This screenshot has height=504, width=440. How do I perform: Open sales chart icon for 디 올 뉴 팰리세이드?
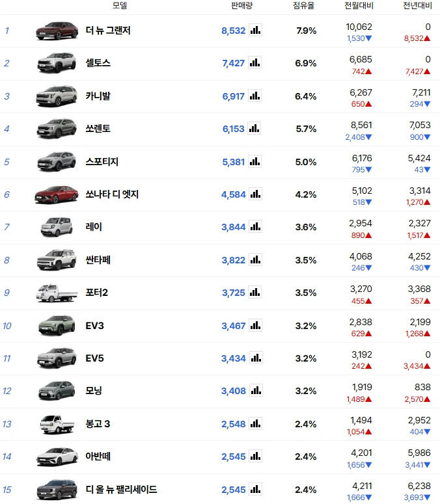(x=255, y=489)
